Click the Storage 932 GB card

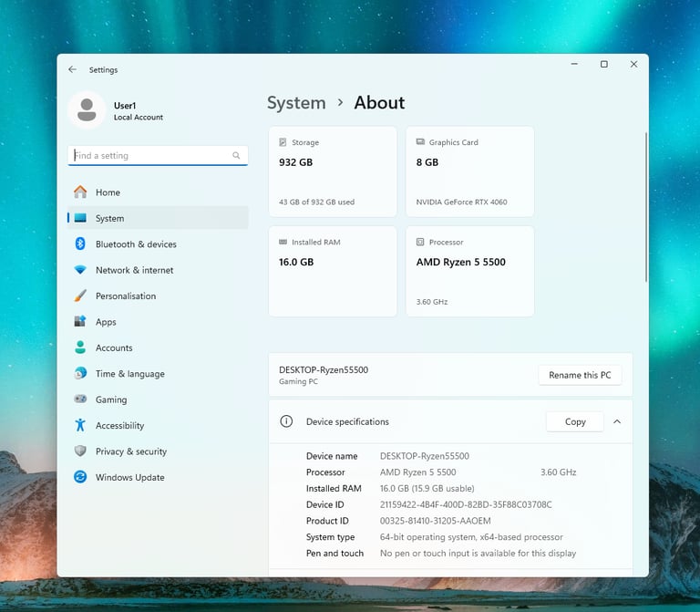(x=333, y=172)
